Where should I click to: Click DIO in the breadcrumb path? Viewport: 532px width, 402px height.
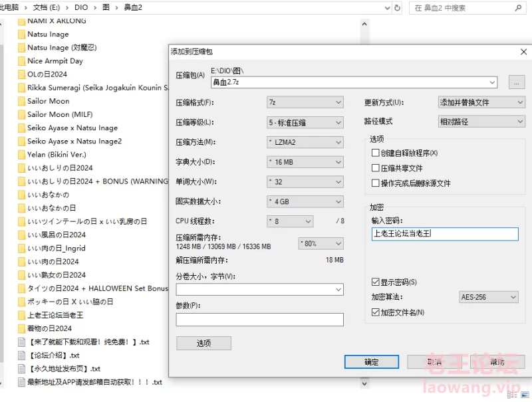(81, 7)
